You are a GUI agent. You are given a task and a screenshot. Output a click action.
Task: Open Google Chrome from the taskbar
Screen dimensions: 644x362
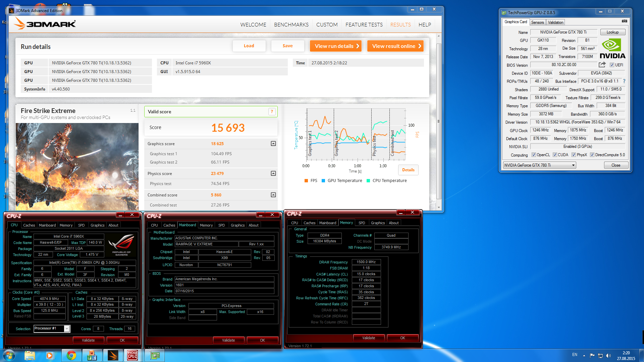tap(71, 355)
